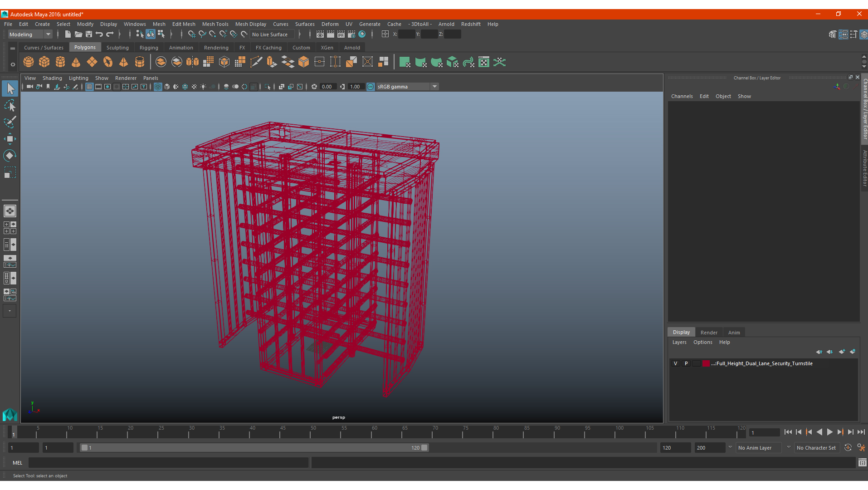868x490 pixels.
Task: Toggle visibility V of Turnstile layer
Action: (675, 363)
